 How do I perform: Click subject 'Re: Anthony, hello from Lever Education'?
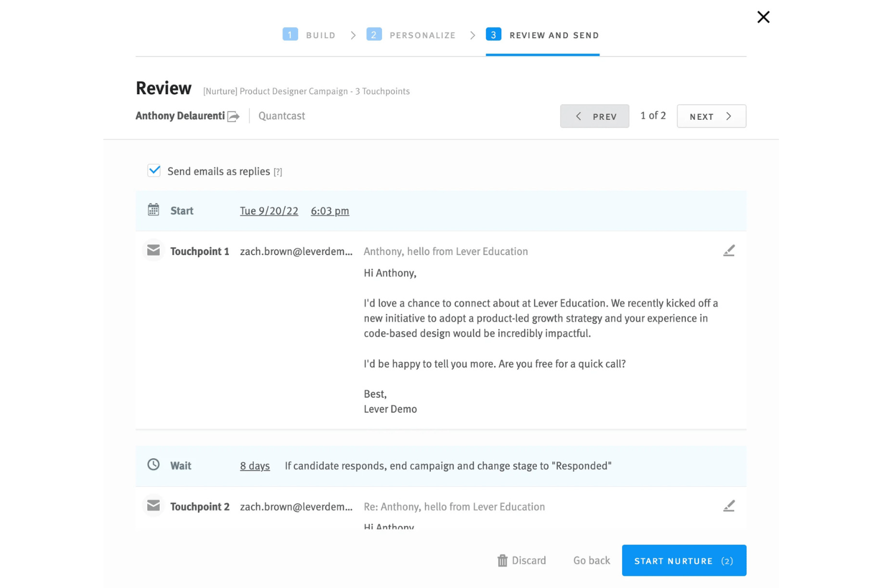click(454, 506)
